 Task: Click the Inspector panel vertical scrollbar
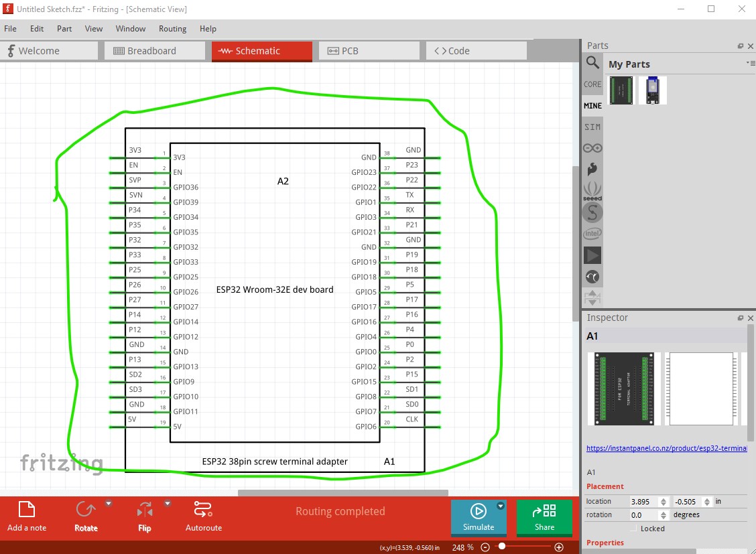(750, 383)
